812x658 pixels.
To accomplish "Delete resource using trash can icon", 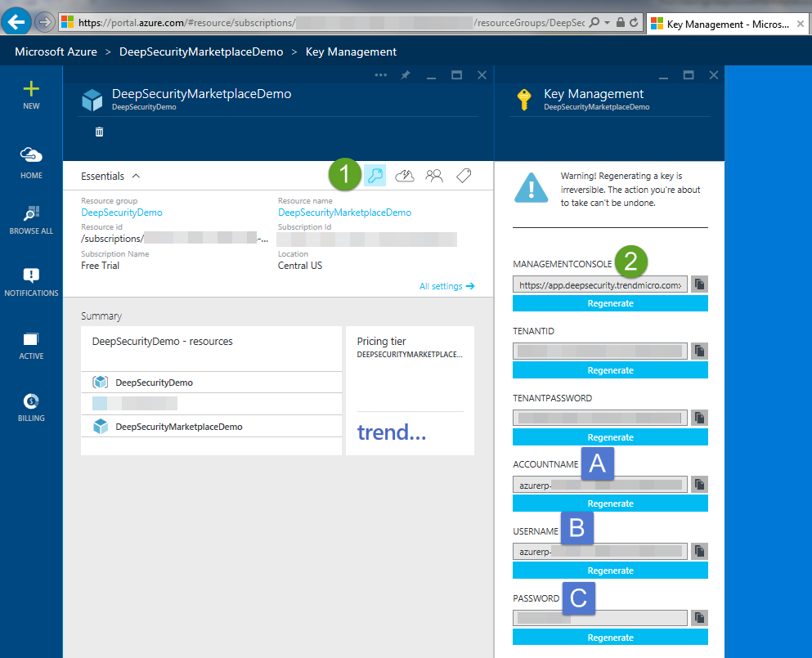I will coord(100,132).
